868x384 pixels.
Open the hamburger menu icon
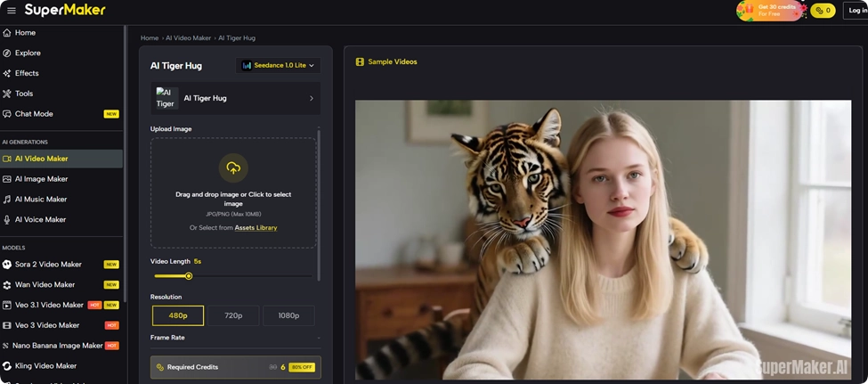coord(11,11)
